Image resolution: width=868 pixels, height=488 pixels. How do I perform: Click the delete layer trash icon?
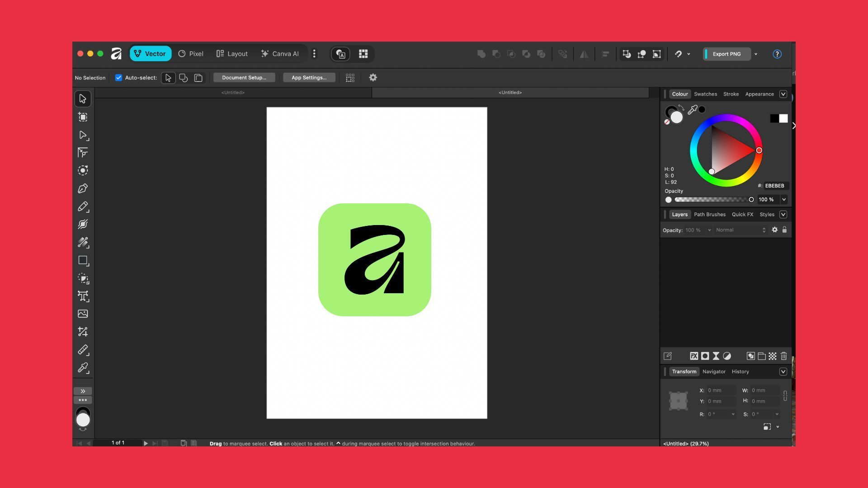(x=784, y=356)
